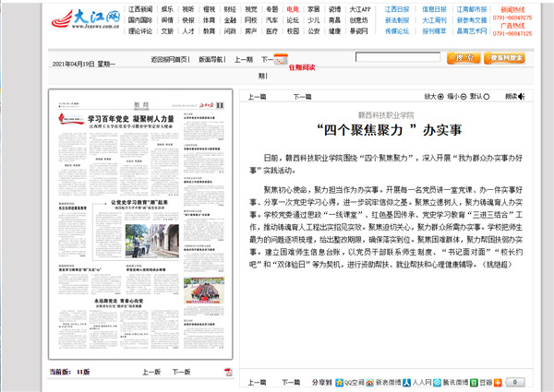Go to previous article via bottom 上一篇
The width and height of the screenshot is (554, 392).
pos(257,382)
